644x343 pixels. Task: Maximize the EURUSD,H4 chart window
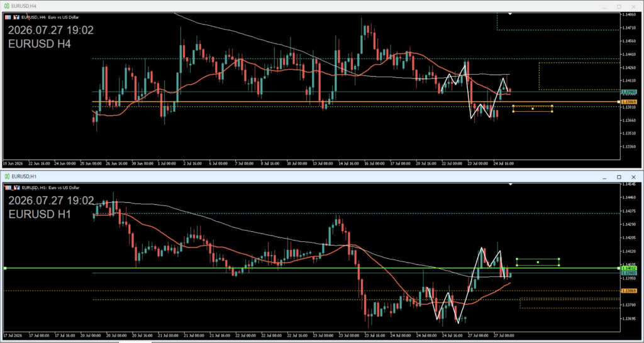click(619, 6)
